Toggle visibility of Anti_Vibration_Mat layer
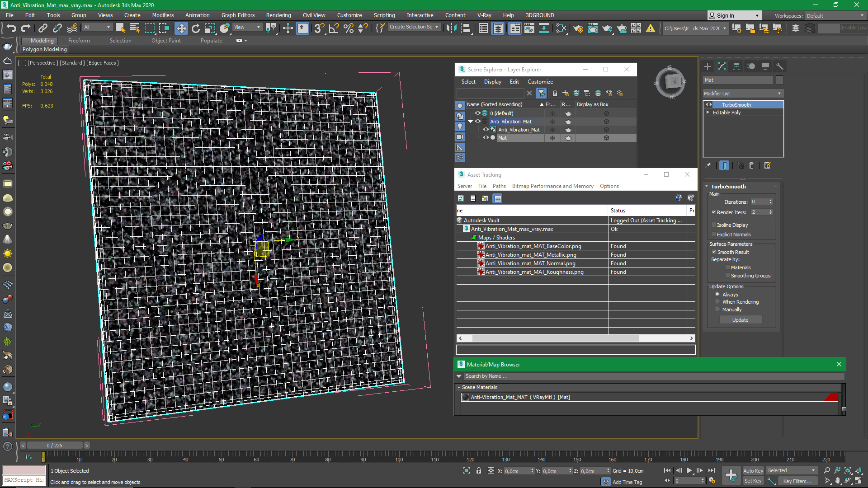Image resolution: width=868 pixels, height=488 pixels. [x=477, y=121]
